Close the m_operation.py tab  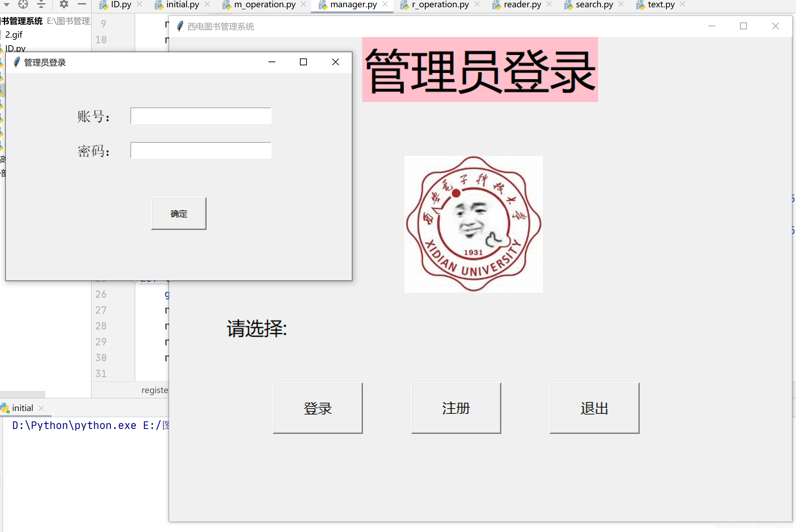tap(303, 4)
